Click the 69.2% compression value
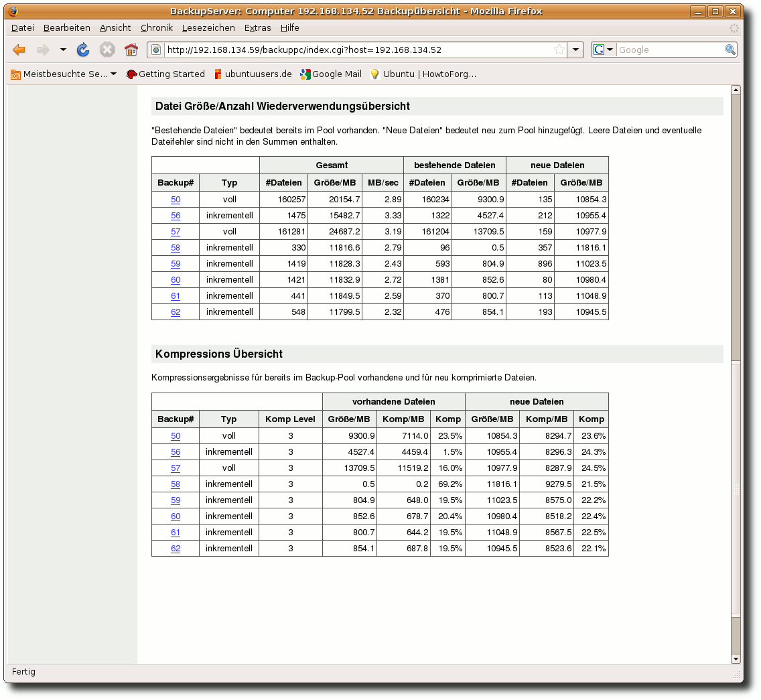 click(447, 484)
